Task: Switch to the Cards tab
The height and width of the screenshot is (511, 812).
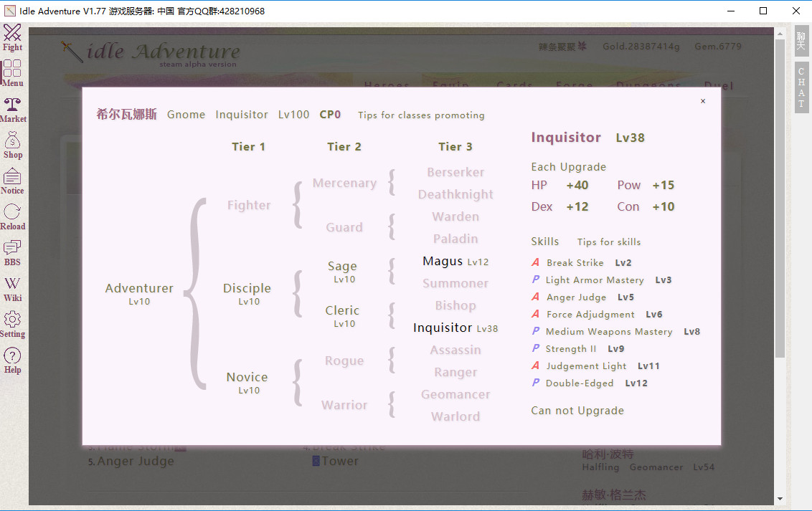Action: [x=514, y=85]
